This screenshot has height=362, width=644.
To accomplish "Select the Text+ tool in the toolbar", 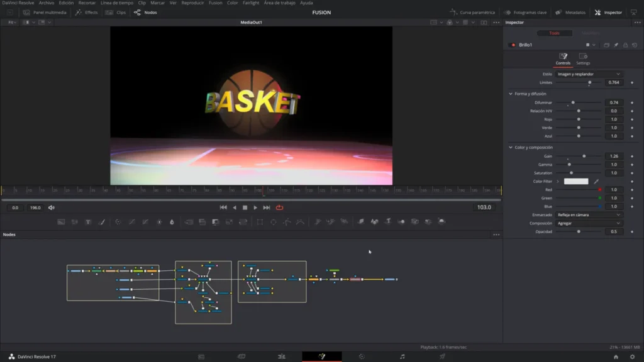I will tap(88, 222).
